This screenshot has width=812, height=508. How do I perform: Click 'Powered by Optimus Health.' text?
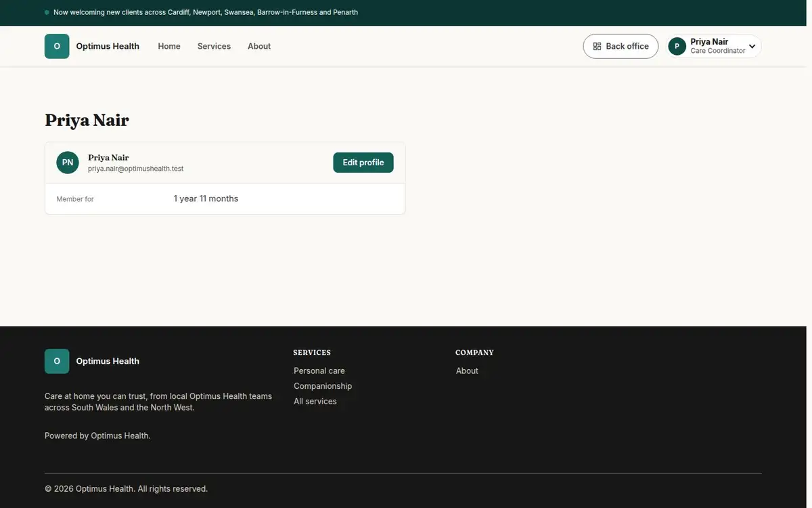(97, 436)
